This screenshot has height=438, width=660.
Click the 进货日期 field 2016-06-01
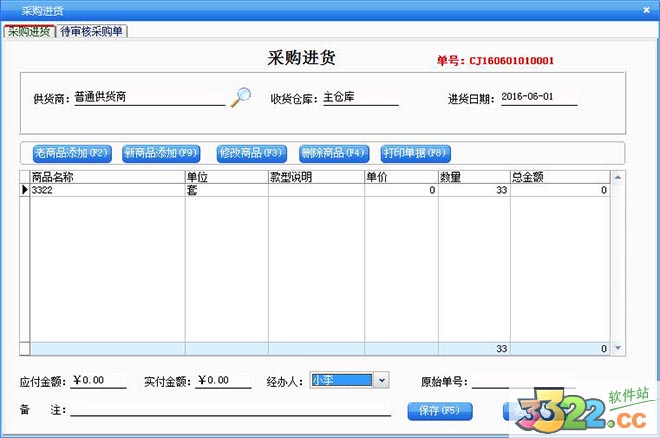539,97
